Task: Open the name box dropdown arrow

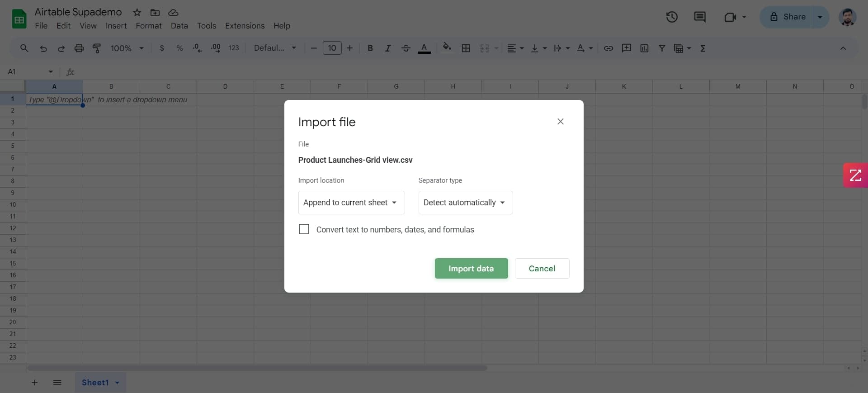Action: (x=51, y=71)
